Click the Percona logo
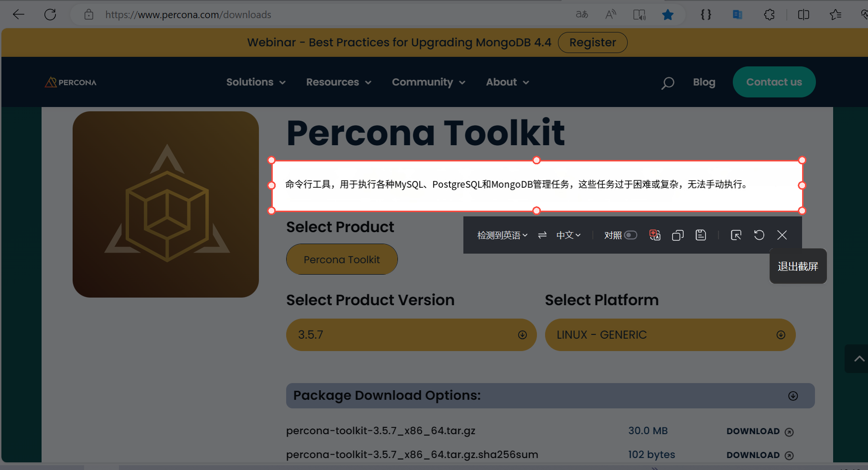Screen dimensions: 868x470 point(71,82)
